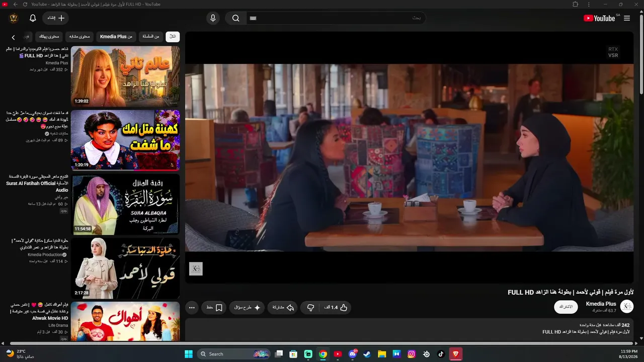The image size is (644, 362).
Task: Select the 'الكل' filter chip
Action: tap(173, 36)
